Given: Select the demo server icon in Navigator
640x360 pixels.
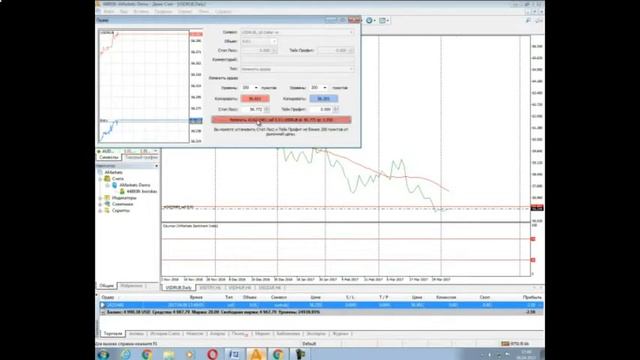Looking at the screenshot, I should [115, 185].
